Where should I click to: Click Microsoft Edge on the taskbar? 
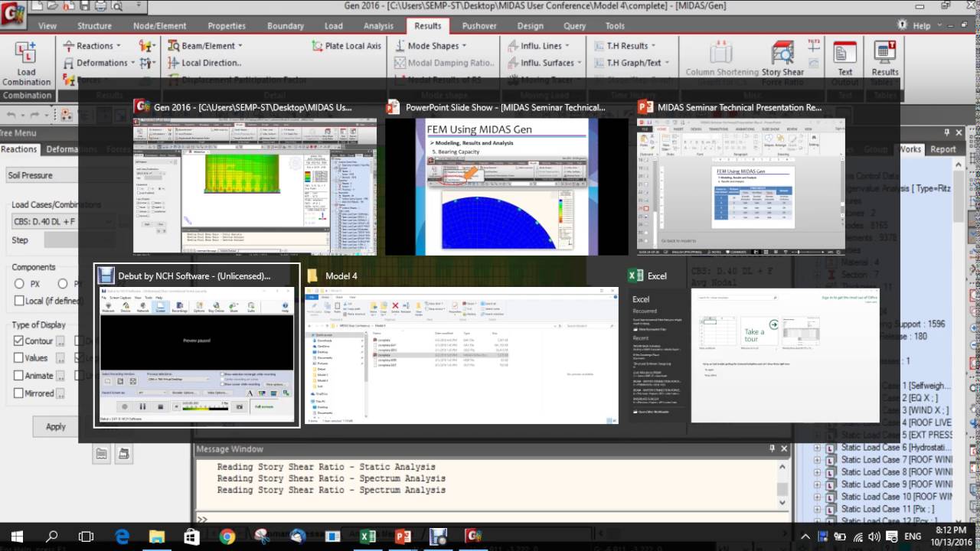pos(122,536)
